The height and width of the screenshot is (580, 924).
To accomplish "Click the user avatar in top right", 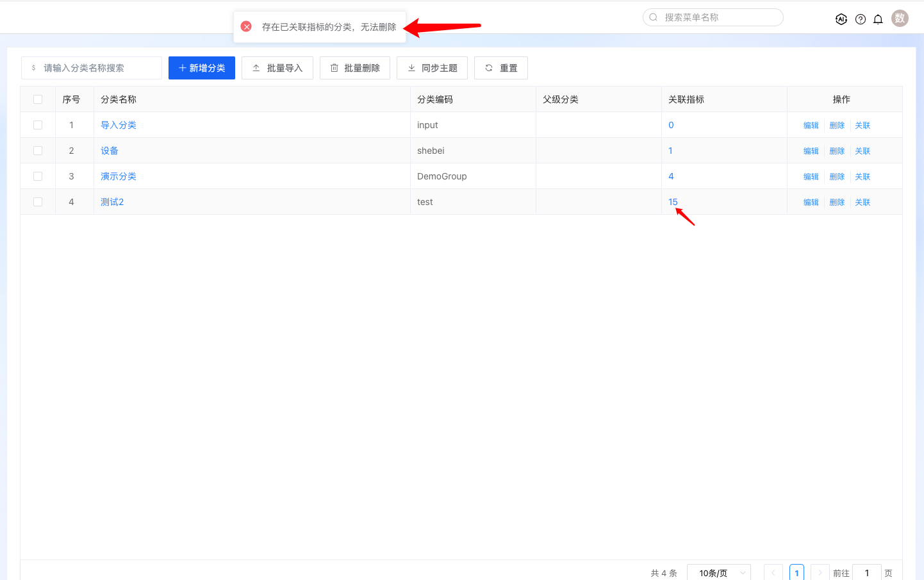I will [900, 19].
